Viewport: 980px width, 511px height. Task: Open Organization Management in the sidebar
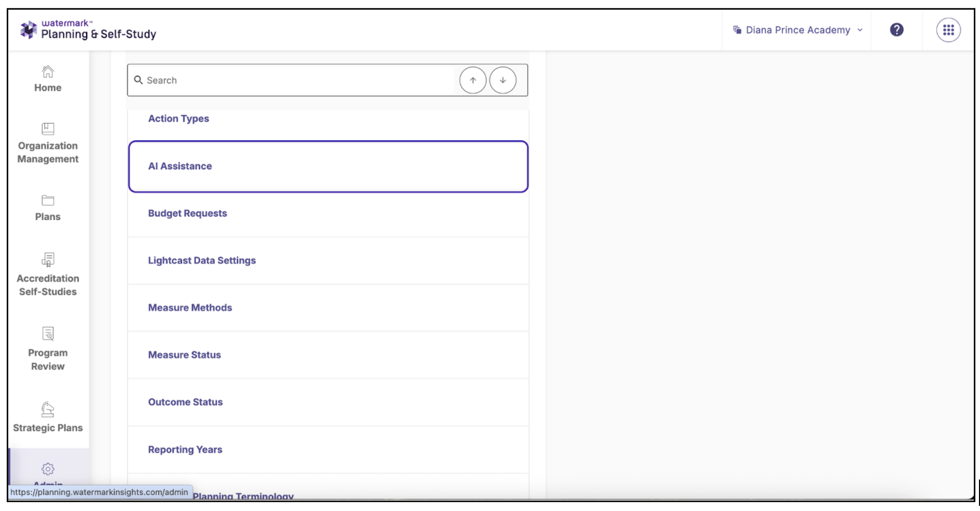click(x=48, y=143)
